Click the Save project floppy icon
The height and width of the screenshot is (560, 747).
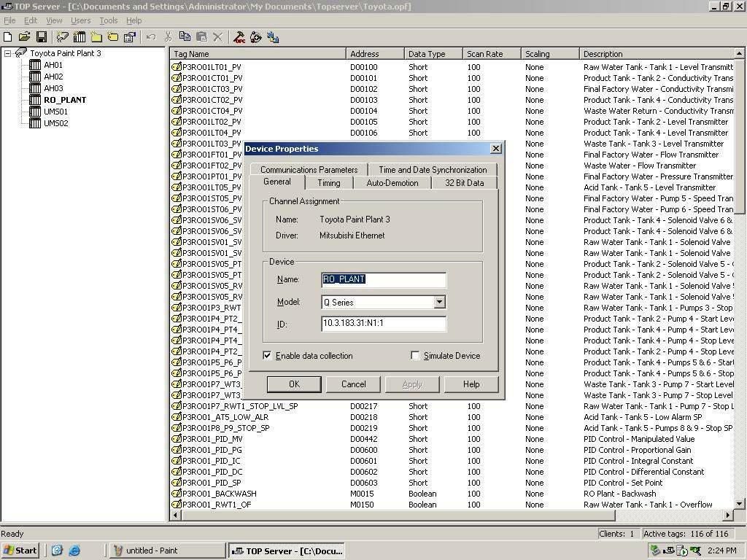point(42,36)
